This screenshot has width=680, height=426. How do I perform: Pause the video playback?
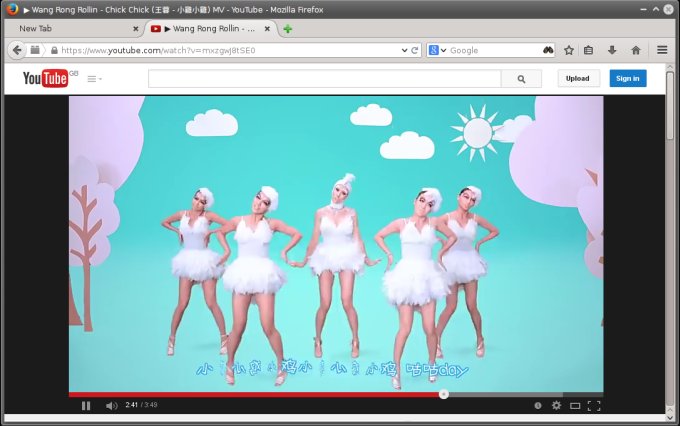[86, 406]
